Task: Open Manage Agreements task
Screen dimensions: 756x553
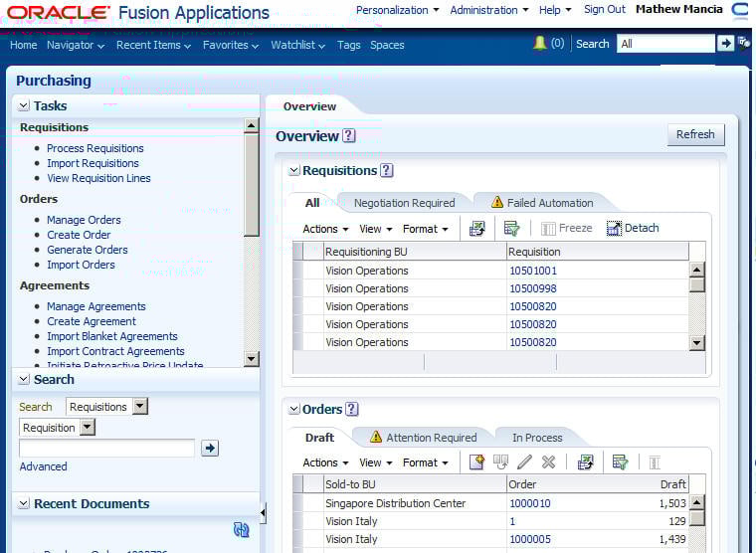Action: [x=95, y=306]
